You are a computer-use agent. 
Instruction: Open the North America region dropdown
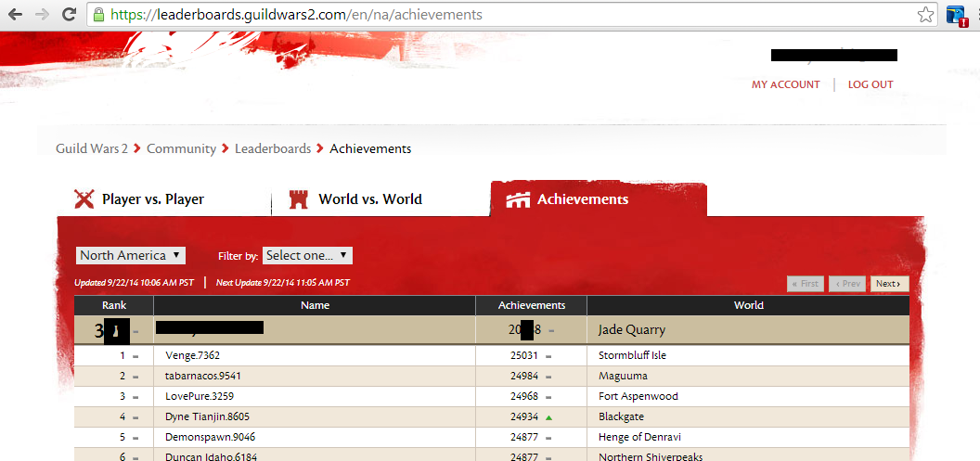131,255
